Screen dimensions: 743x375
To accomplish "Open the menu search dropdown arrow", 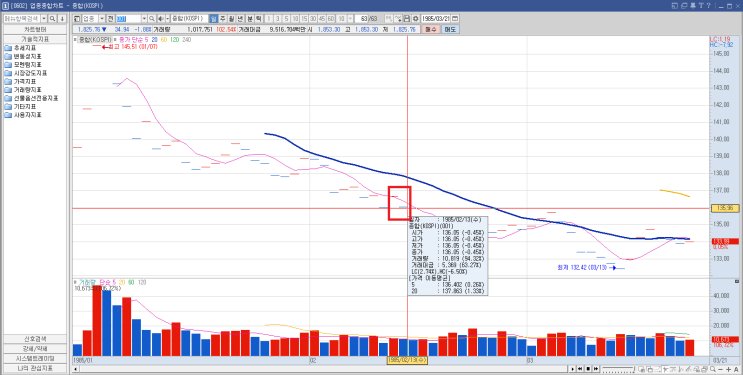I will pyautogui.click(x=44, y=19).
